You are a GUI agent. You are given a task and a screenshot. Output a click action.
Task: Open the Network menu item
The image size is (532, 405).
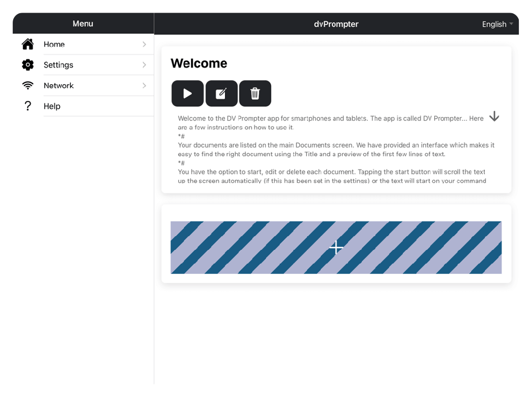[84, 86]
